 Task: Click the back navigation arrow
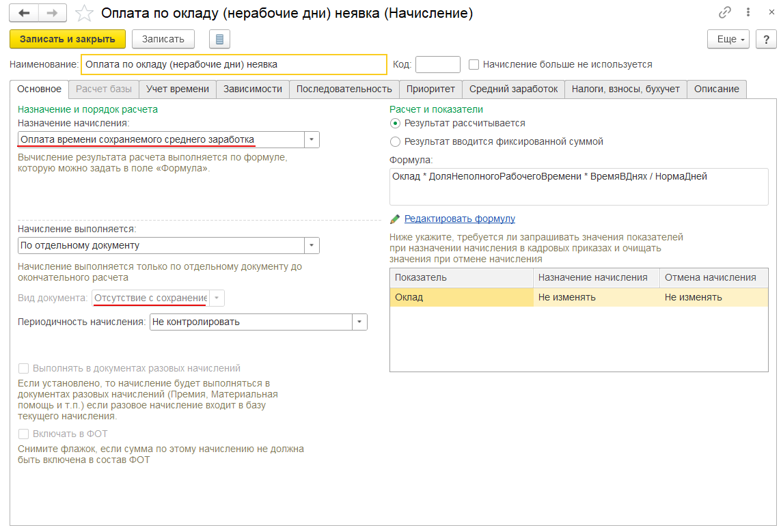point(25,13)
